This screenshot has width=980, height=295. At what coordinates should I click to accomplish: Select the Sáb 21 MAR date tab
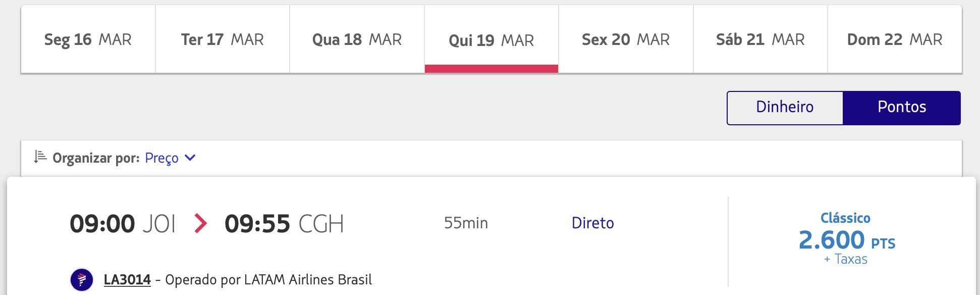[760, 39]
